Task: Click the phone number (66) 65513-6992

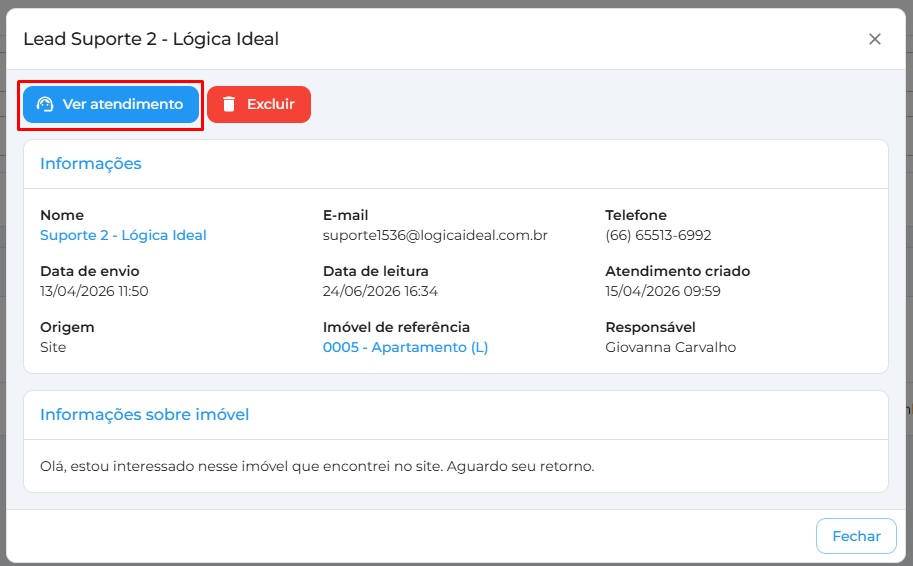Action: (658, 235)
